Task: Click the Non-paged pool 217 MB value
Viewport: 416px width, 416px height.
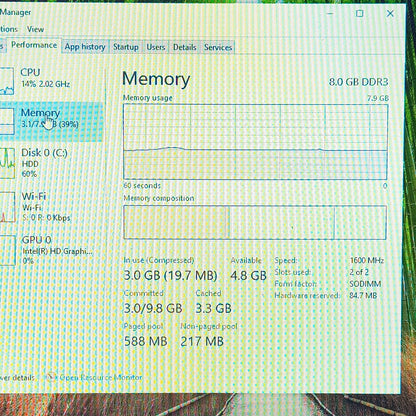Action: [x=202, y=341]
